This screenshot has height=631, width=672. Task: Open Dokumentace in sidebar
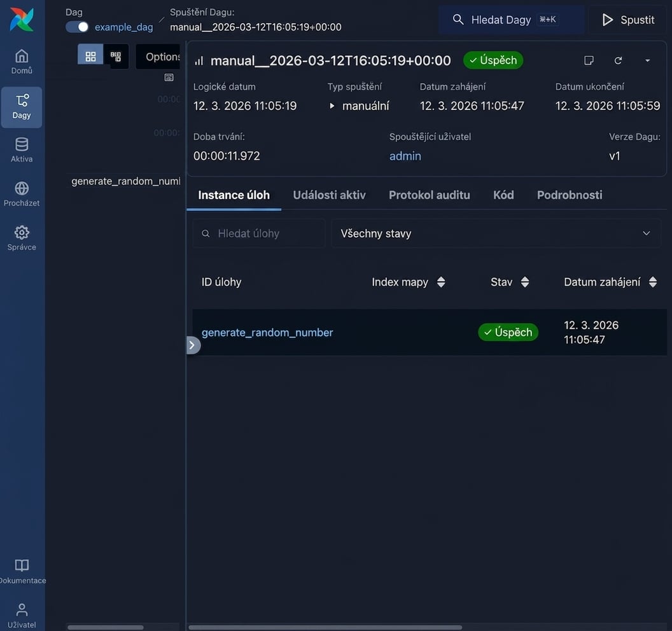tap(22, 571)
